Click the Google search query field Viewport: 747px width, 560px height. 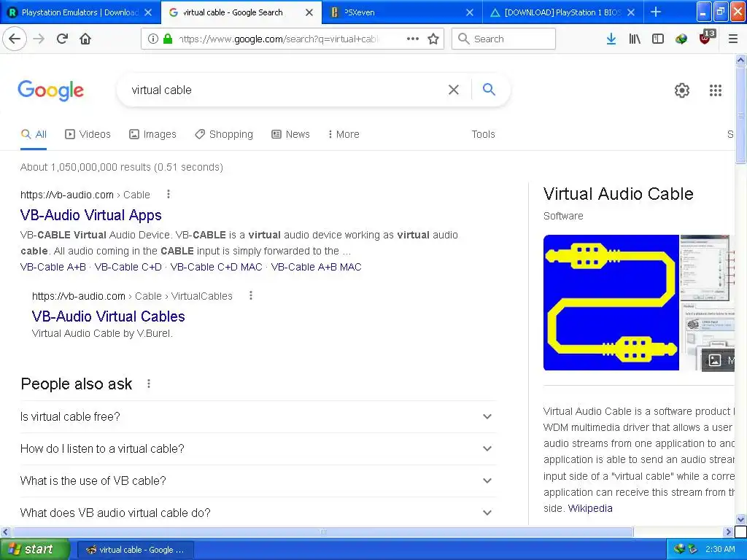click(286, 90)
